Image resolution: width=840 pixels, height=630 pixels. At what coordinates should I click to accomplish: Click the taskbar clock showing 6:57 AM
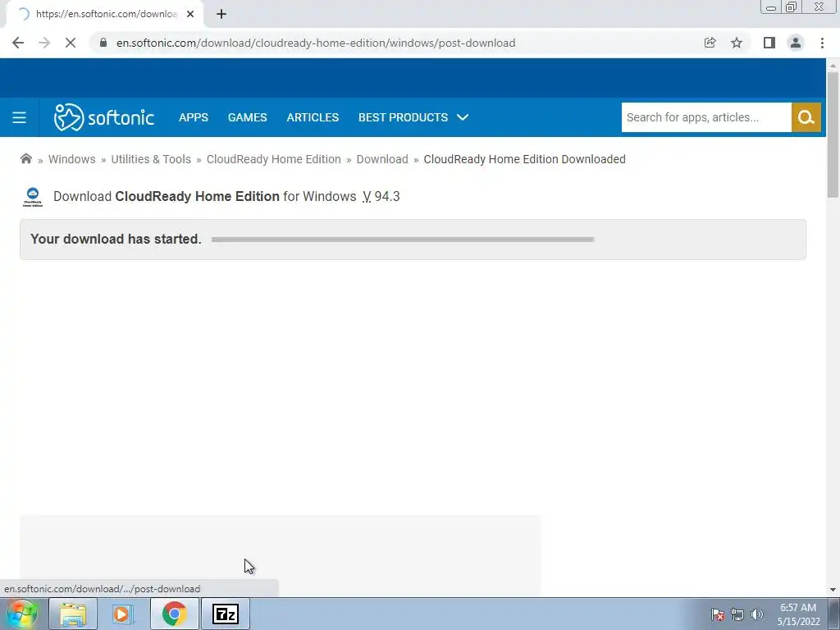[798, 614]
